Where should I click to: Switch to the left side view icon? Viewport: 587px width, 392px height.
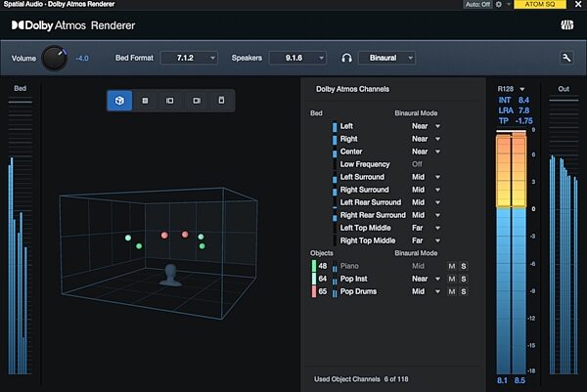point(170,101)
